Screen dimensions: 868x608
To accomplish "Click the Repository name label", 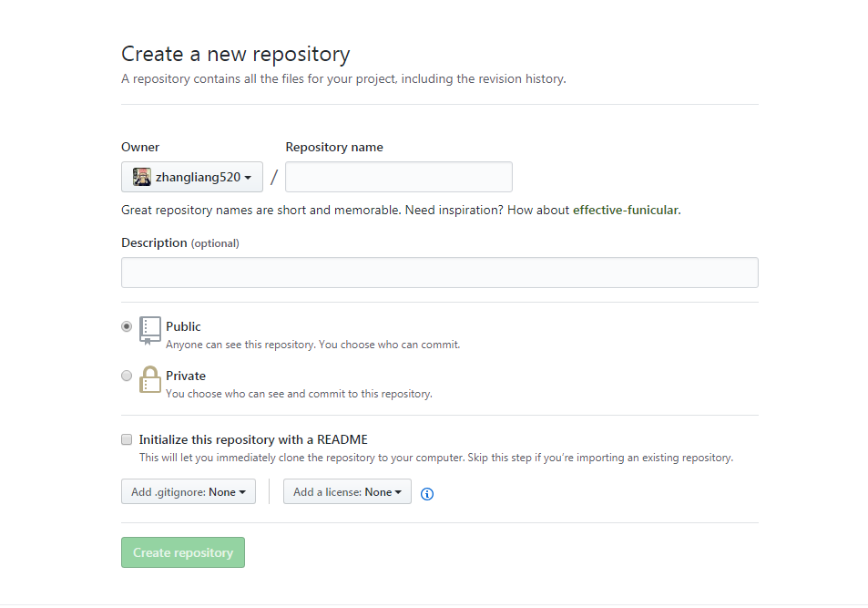I will point(334,147).
